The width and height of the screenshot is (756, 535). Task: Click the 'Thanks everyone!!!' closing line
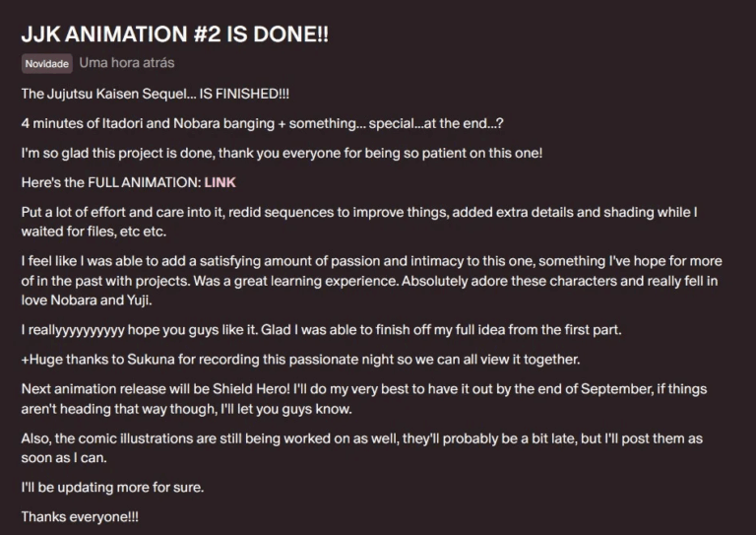(x=80, y=516)
